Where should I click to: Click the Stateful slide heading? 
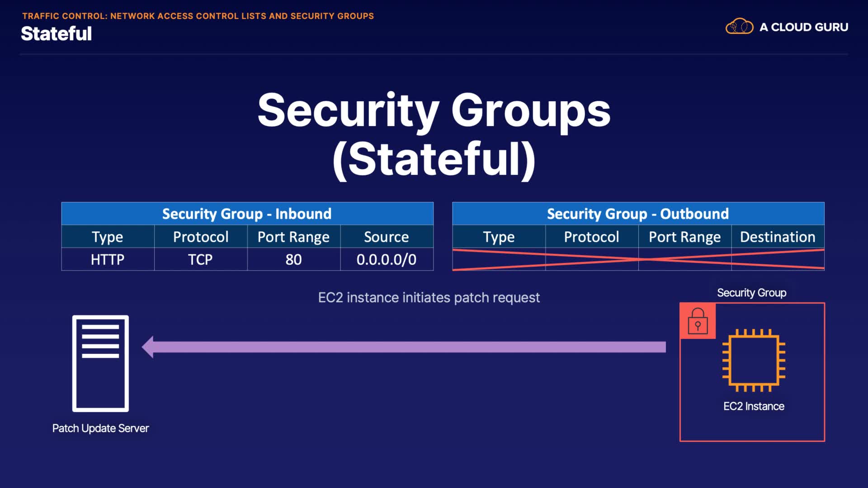tap(57, 34)
